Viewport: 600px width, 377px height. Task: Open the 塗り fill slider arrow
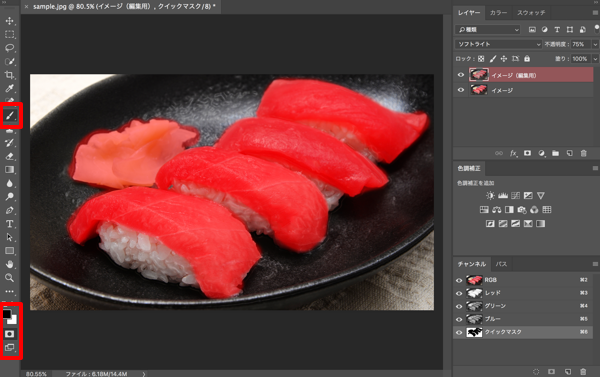(595, 59)
